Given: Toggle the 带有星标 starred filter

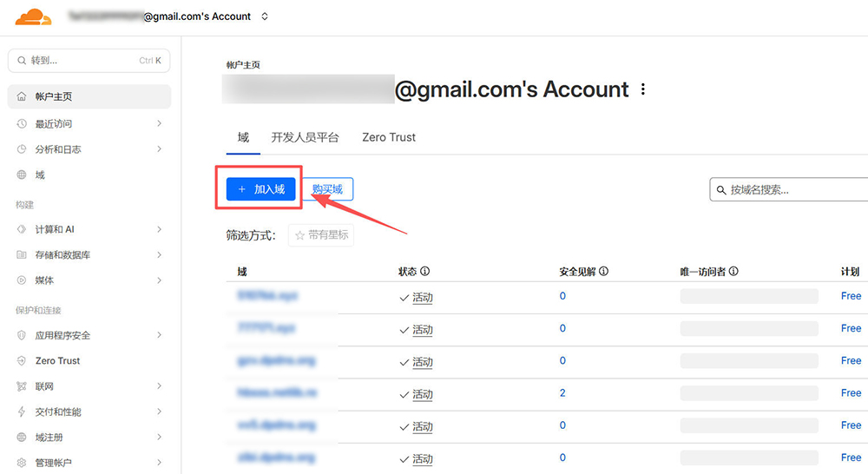Looking at the screenshot, I should click(321, 235).
